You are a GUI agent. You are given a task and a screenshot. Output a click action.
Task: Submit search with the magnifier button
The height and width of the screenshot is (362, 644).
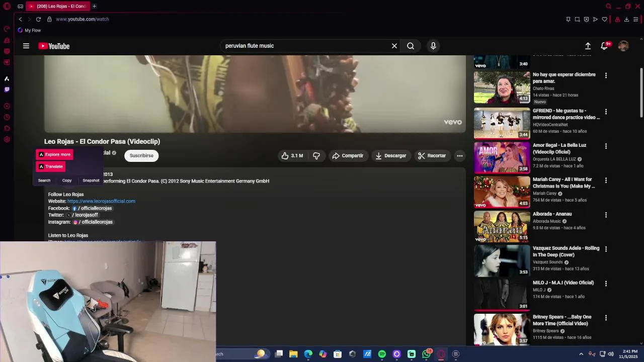pyautogui.click(x=411, y=46)
